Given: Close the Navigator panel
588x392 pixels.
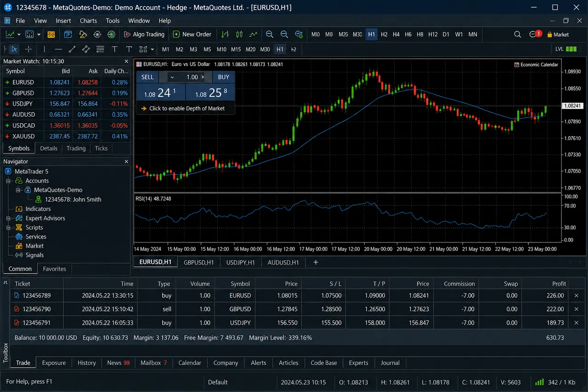Looking at the screenshot, I should 126,161.
